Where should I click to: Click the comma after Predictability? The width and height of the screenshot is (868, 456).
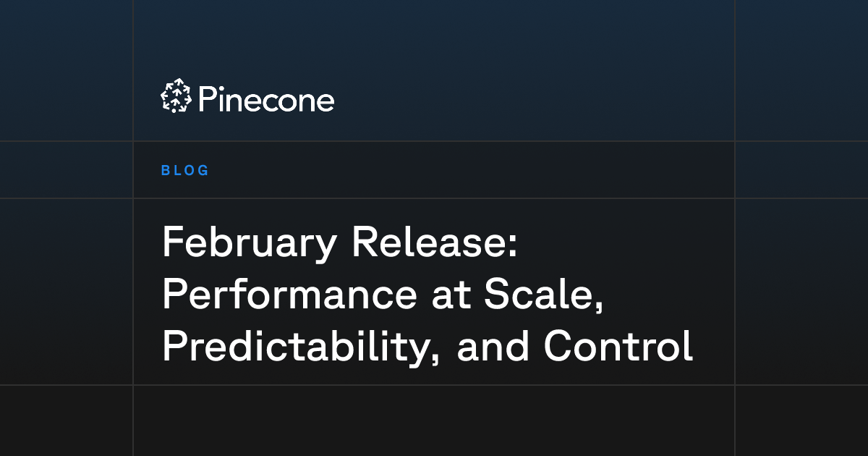pos(434,363)
